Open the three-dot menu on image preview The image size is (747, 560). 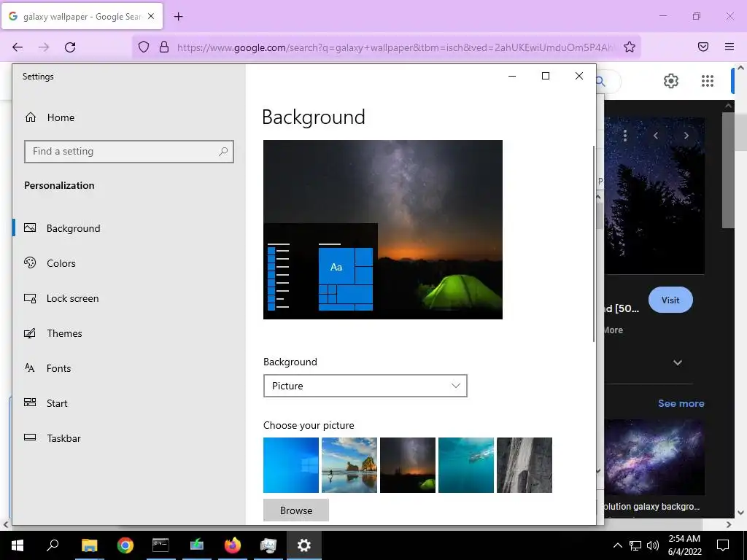coord(625,136)
